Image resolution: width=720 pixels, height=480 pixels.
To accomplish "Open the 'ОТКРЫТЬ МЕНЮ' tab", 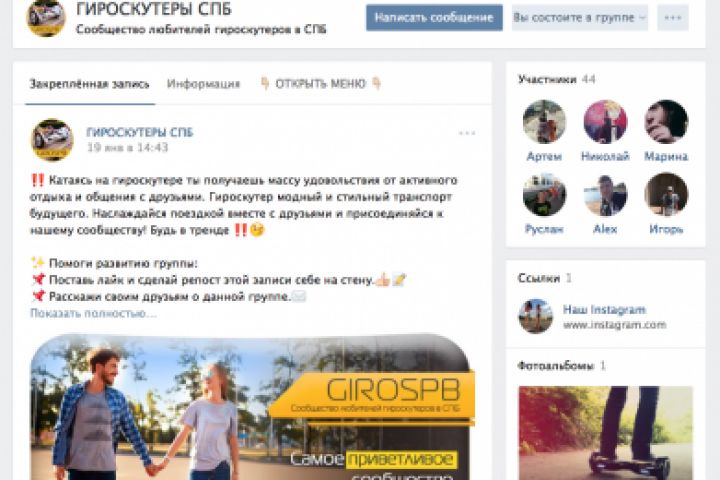I will coord(321,84).
